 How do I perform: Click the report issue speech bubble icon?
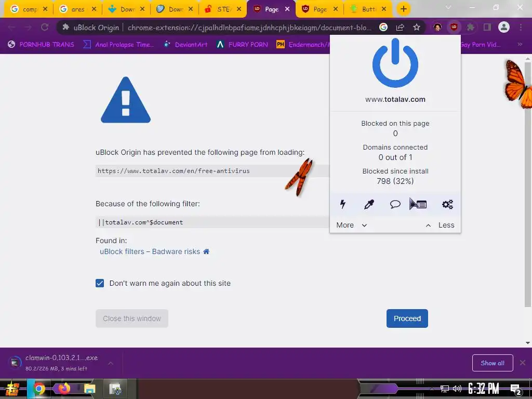(395, 204)
